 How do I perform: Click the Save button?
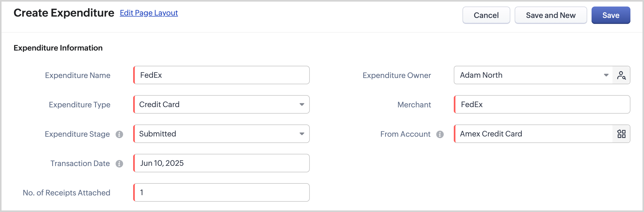coord(611,15)
